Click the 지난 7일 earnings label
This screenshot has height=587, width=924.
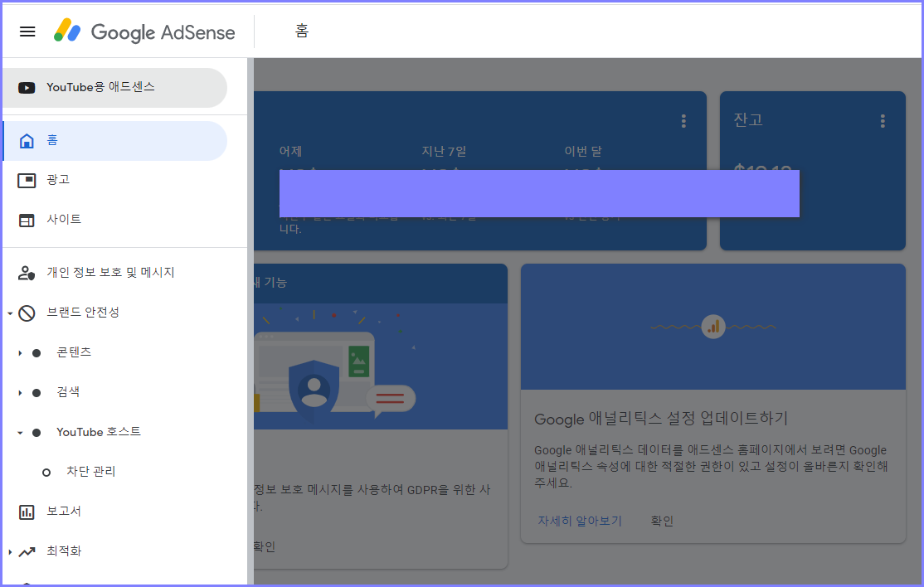(x=444, y=152)
